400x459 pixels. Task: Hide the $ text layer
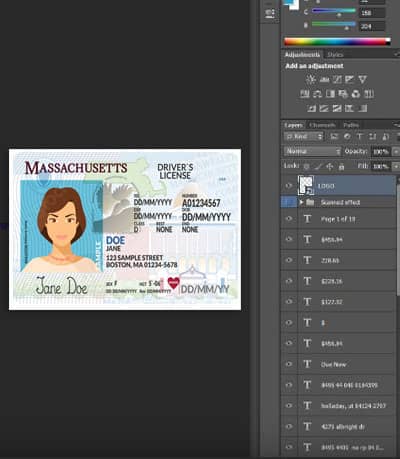(x=289, y=322)
